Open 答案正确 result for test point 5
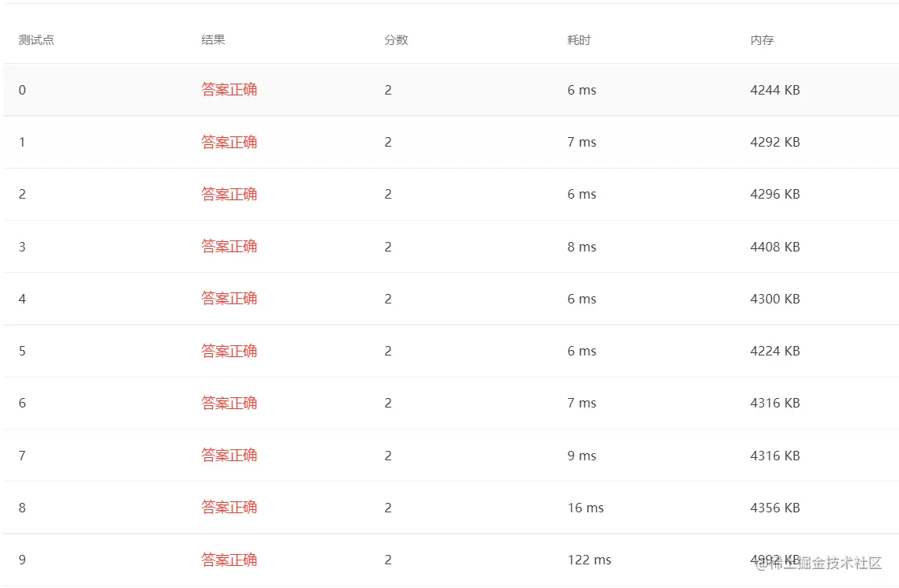The height and width of the screenshot is (588, 899). coord(229,351)
